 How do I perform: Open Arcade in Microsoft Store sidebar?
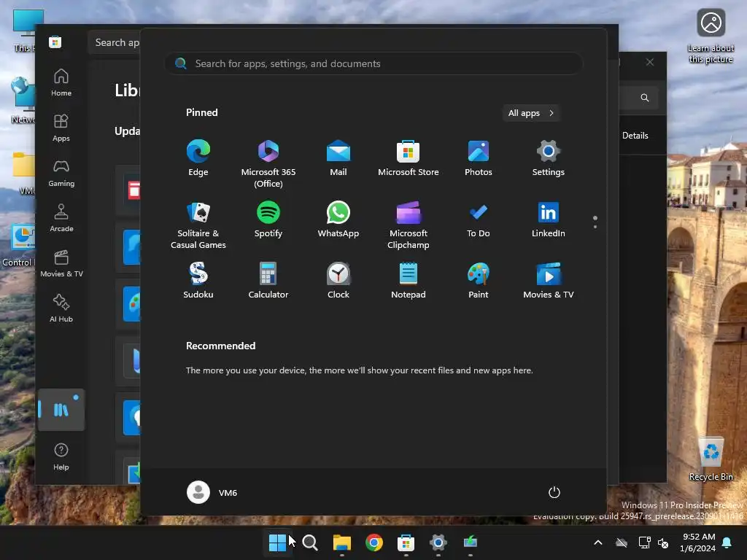pos(61,219)
